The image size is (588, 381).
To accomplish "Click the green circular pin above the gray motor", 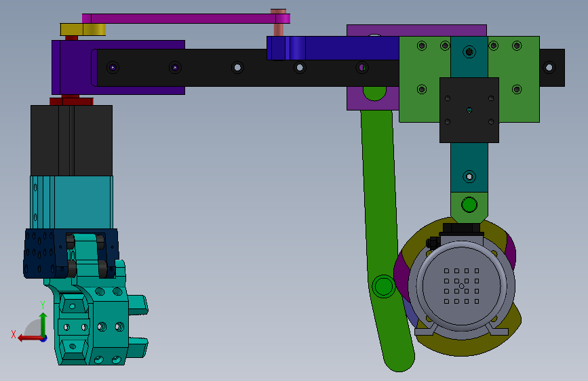I will tap(469, 205).
